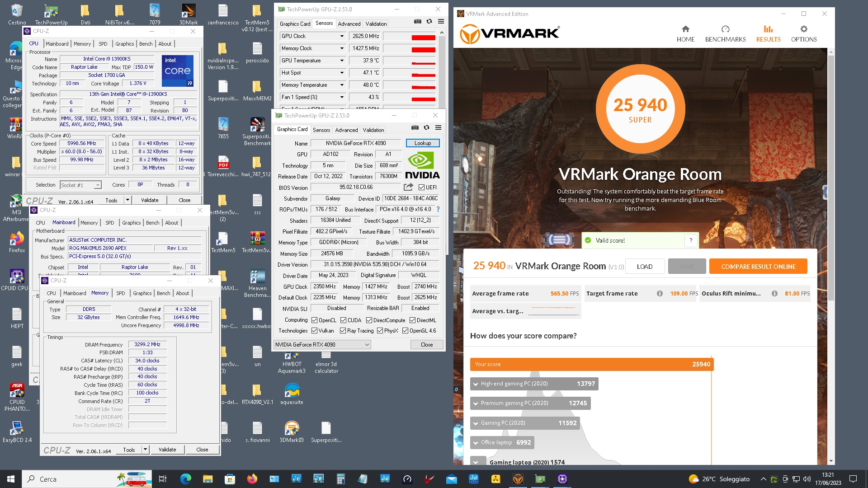This screenshot has height=488, width=868.
Task: Open Socket #1 selection dropdown in CPU-Z
Action: point(80,185)
